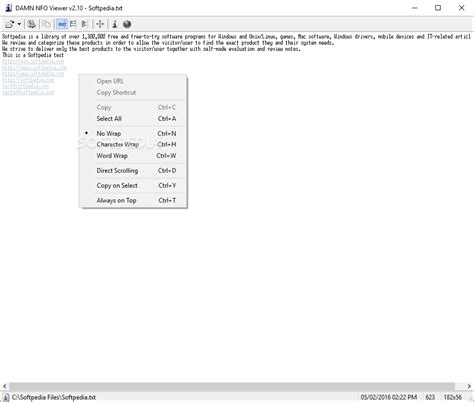The width and height of the screenshot is (474, 402).
Task: Click the info 'i' toolbar icon
Action: [115, 24]
